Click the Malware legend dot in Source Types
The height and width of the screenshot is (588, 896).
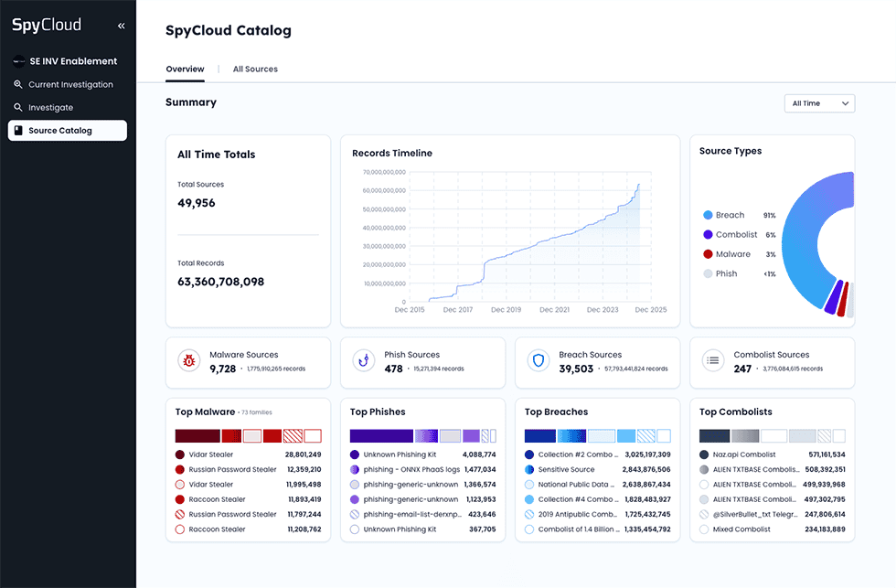(708, 254)
